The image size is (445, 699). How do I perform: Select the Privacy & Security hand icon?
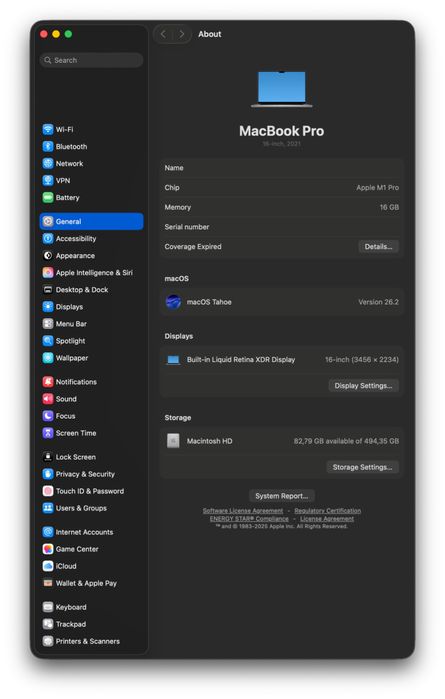pyautogui.click(x=48, y=474)
